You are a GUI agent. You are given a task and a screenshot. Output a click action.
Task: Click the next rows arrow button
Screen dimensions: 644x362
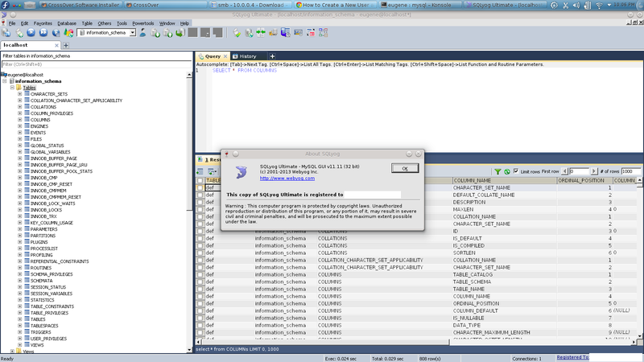pos(593,171)
